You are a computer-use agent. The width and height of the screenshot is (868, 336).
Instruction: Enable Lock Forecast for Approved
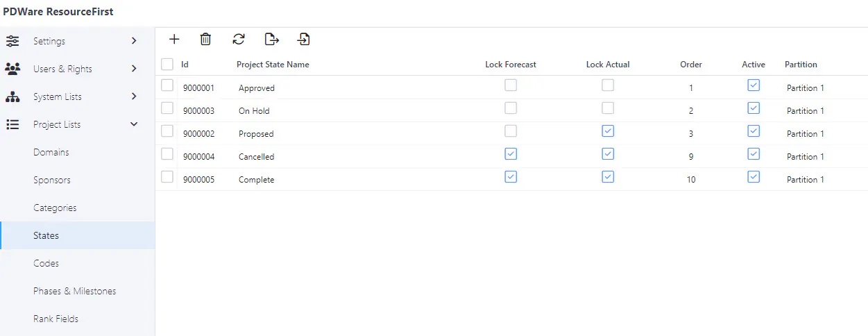[x=511, y=85]
